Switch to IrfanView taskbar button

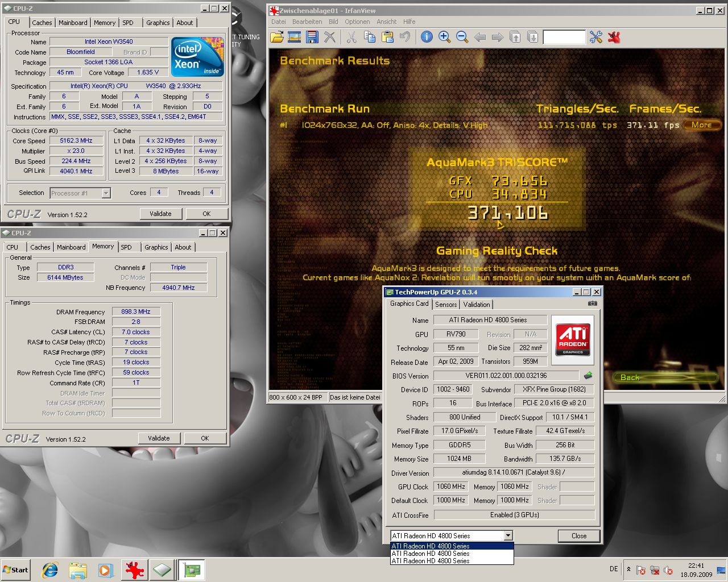tap(134, 570)
